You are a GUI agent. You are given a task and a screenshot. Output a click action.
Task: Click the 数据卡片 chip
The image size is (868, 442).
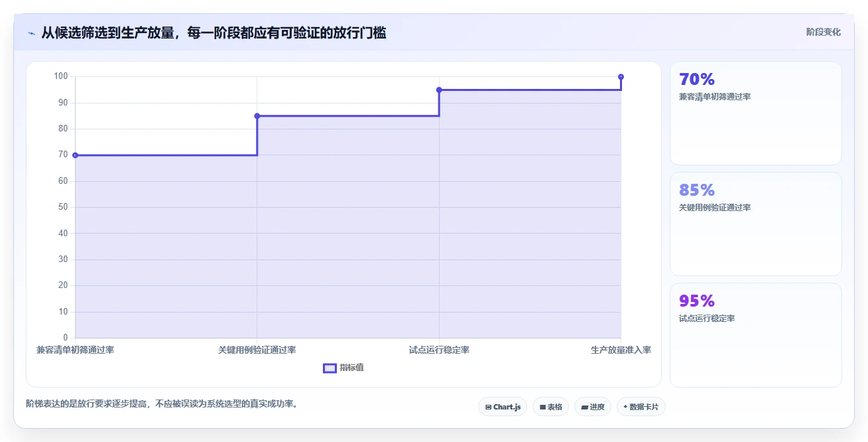click(x=641, y=407)
